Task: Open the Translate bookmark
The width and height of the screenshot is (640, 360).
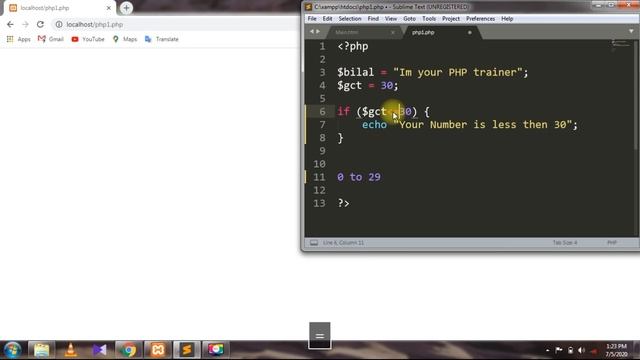Action: [x=162, y=39]
